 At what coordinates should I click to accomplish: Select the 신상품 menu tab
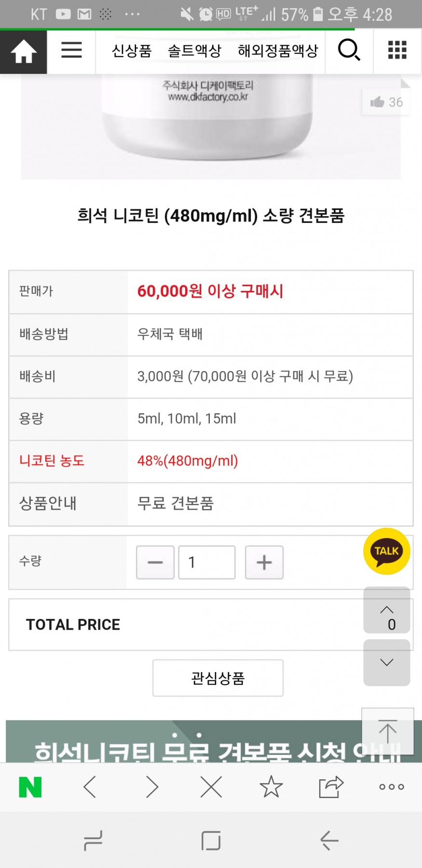tap(132, 51)
